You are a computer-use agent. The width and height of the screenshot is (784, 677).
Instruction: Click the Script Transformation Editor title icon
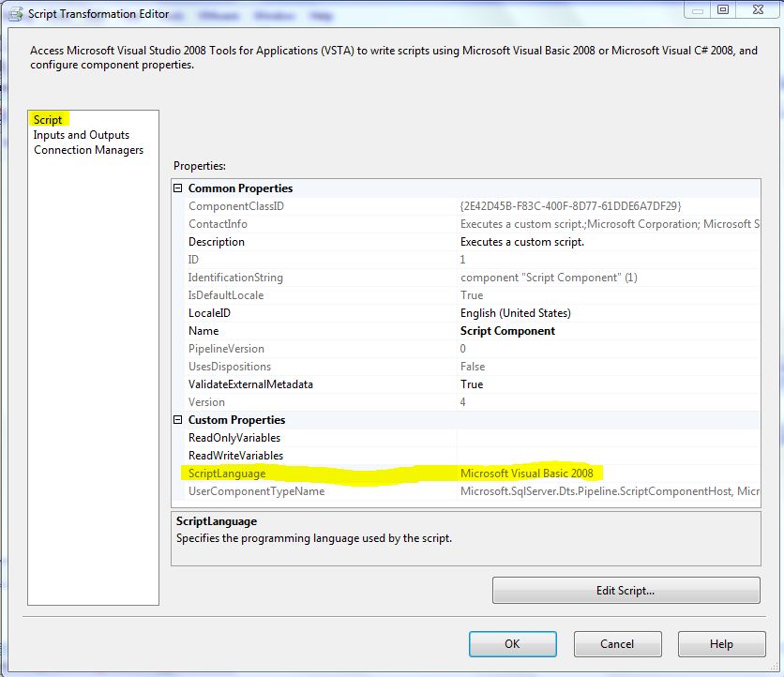(14, 13)
